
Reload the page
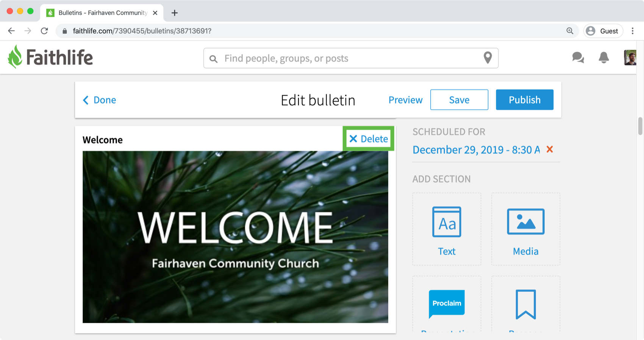pos(44,31)
